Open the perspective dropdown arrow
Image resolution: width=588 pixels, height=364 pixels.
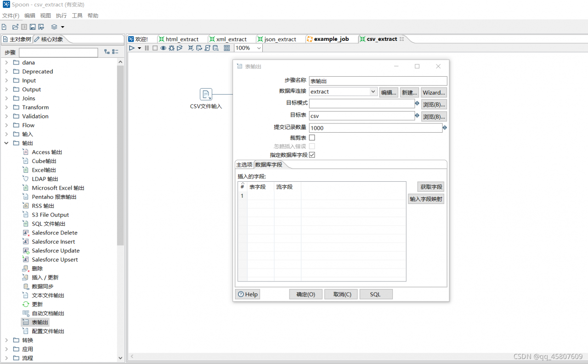[62, 27]
